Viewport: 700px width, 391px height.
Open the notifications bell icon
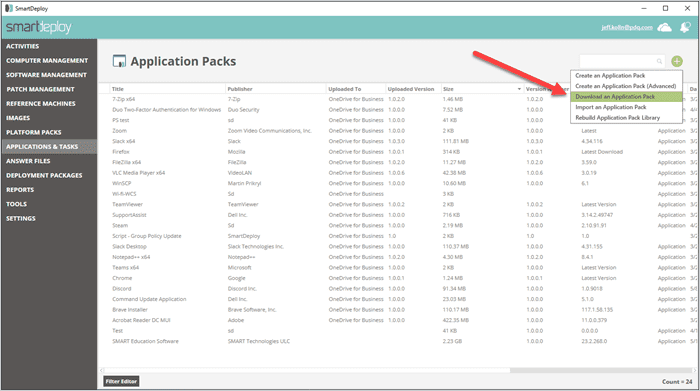685,28
